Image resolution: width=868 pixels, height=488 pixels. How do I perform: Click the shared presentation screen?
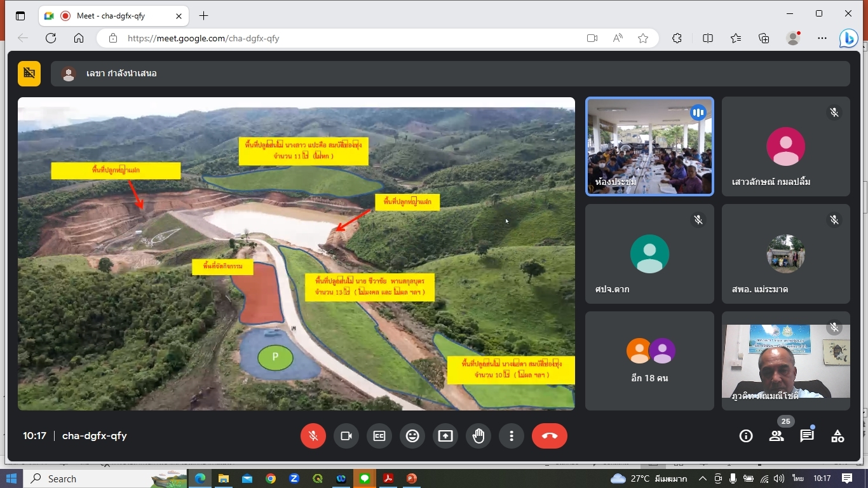coord(296,254)
